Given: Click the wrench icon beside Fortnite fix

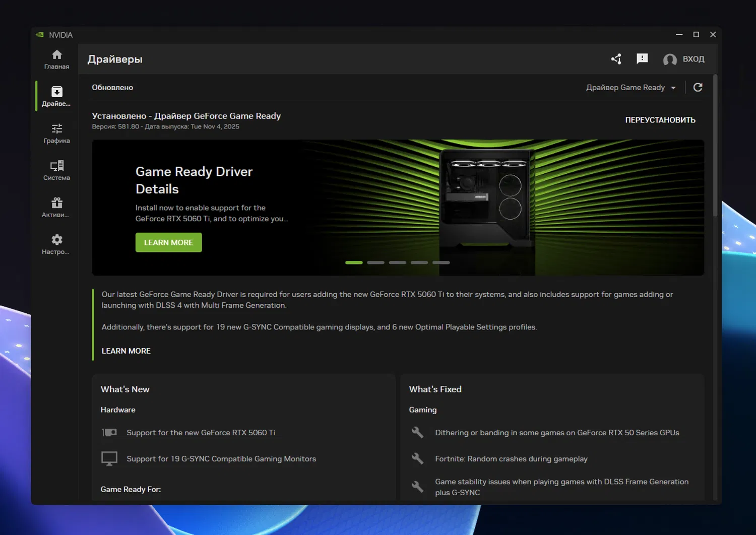Looking at the screenshot, I should tap(417, 458).
